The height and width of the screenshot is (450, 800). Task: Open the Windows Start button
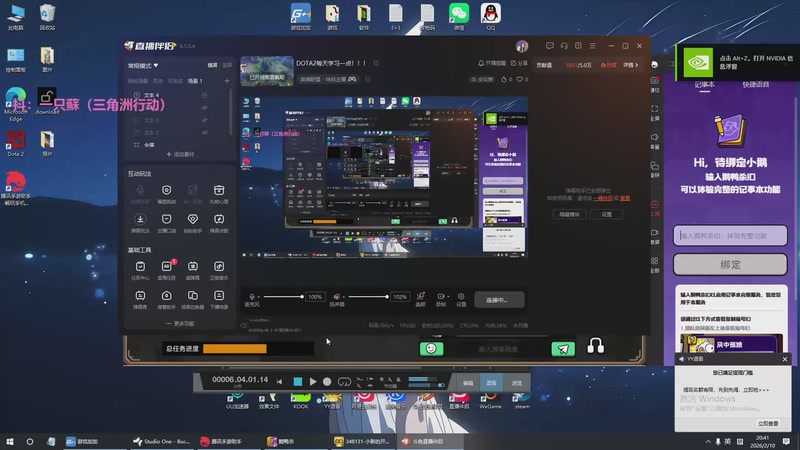[x=10, y=441]
